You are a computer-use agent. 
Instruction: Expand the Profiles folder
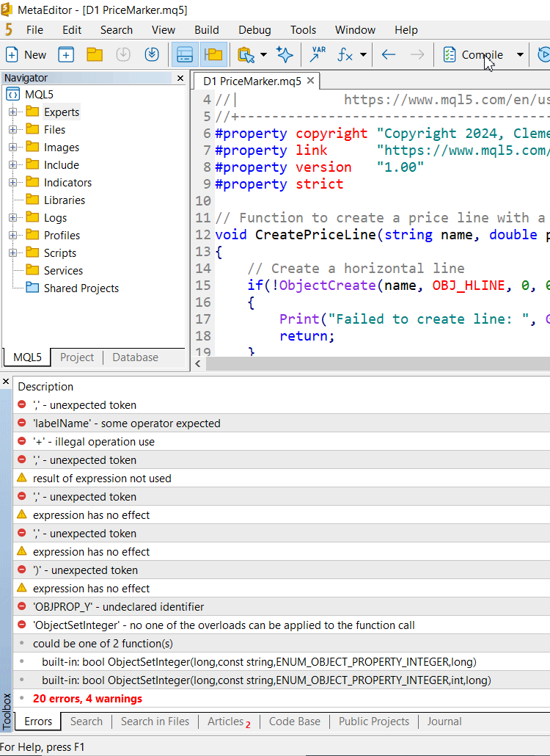12,236
